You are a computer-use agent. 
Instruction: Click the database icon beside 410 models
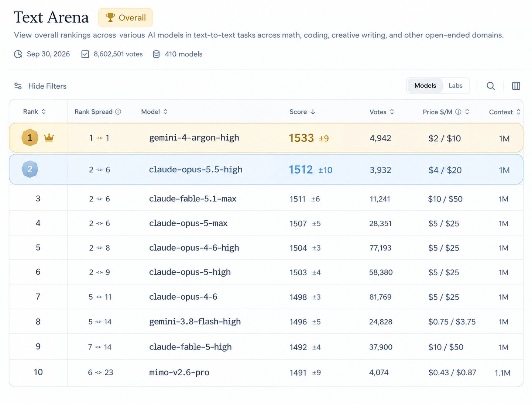tap(156, 54)
